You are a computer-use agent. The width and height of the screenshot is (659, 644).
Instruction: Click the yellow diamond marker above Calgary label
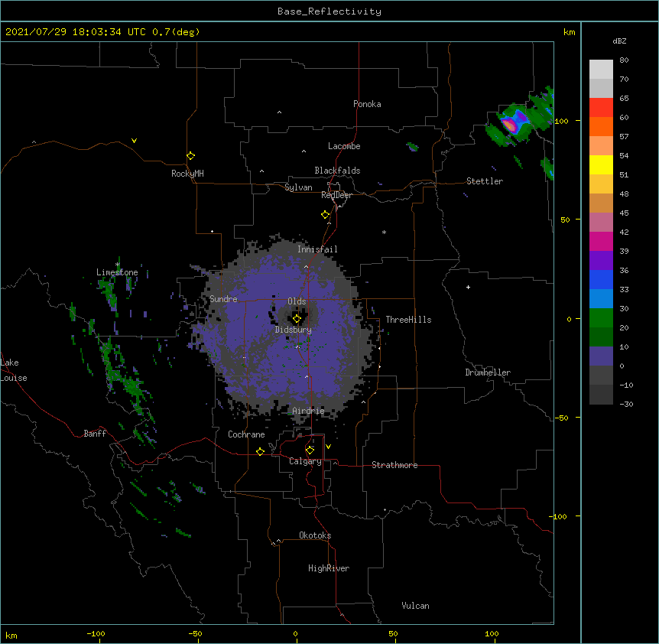310,450
